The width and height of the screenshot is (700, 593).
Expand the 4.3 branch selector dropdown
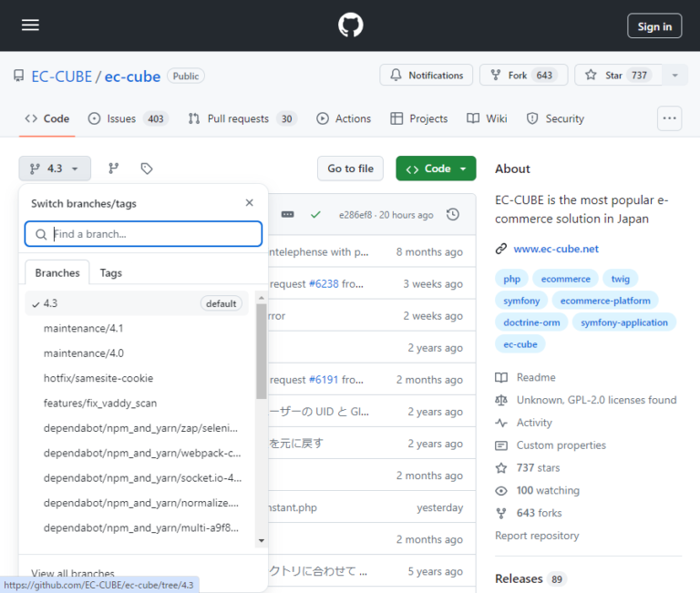tap(55, 169)
